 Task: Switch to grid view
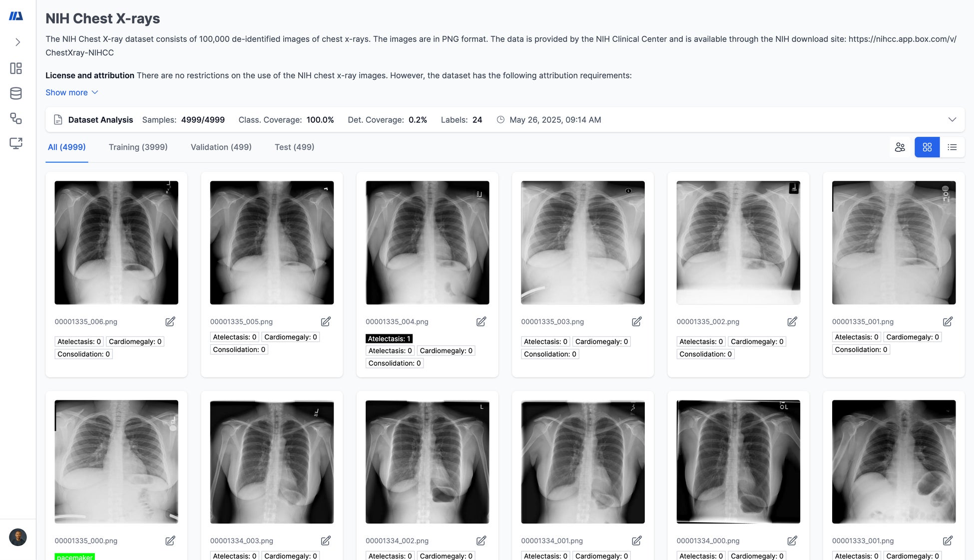tap(927, 147)
